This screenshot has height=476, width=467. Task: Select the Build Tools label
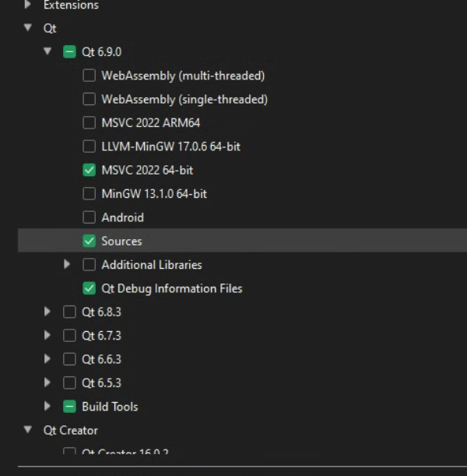point(110,407)
